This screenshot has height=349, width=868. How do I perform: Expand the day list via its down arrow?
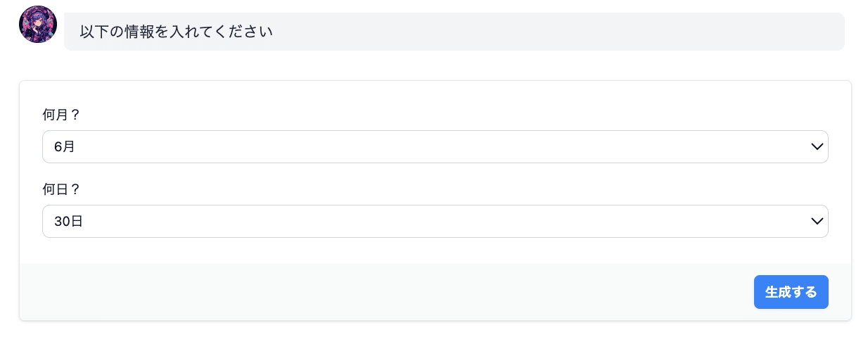tap(817, 221)
